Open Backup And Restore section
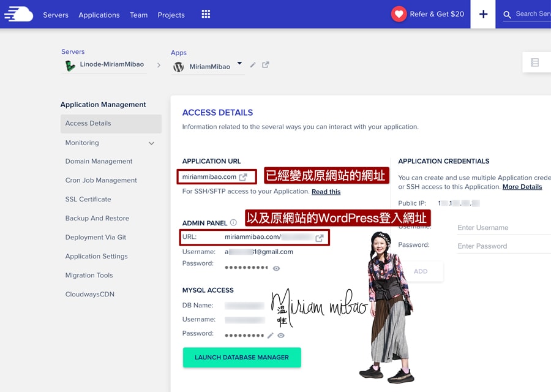 click(x=97, y=218)
